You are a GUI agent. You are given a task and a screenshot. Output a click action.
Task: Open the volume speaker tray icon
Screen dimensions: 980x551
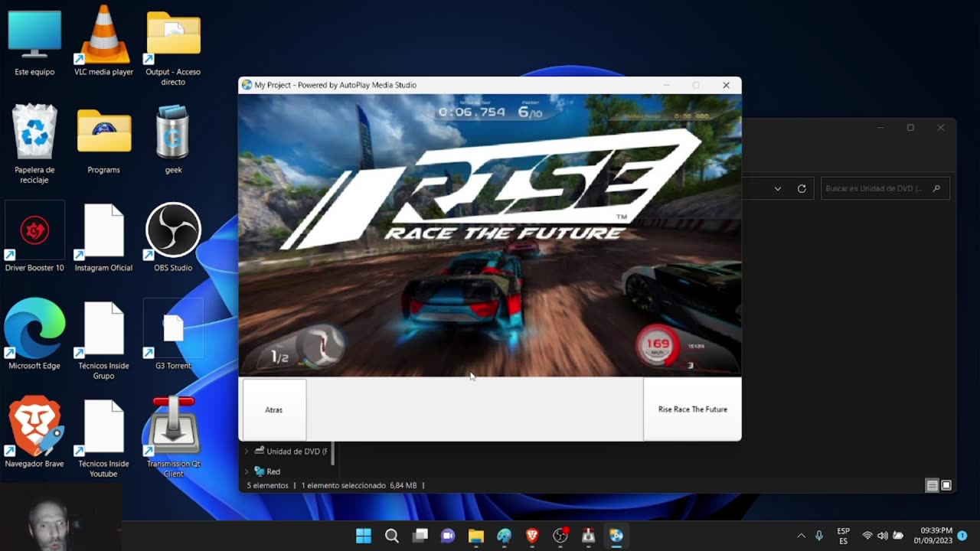point(883,536)
